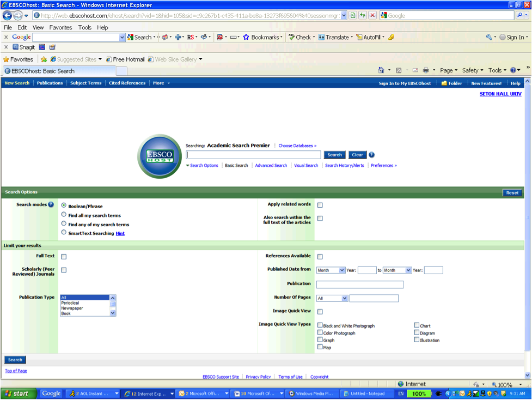
Task: Select SmartText Searching mode
Action: coord(64,232)
